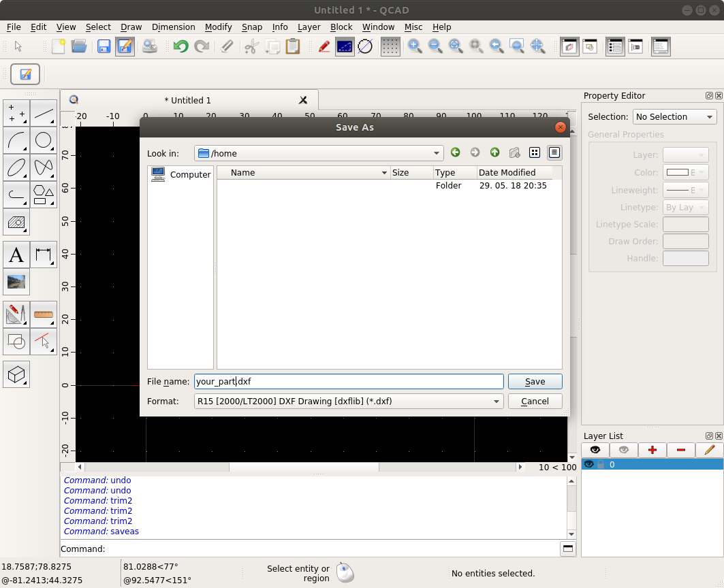
Task: Click the isometric projection cube tool
Action: tap(16, 374)
